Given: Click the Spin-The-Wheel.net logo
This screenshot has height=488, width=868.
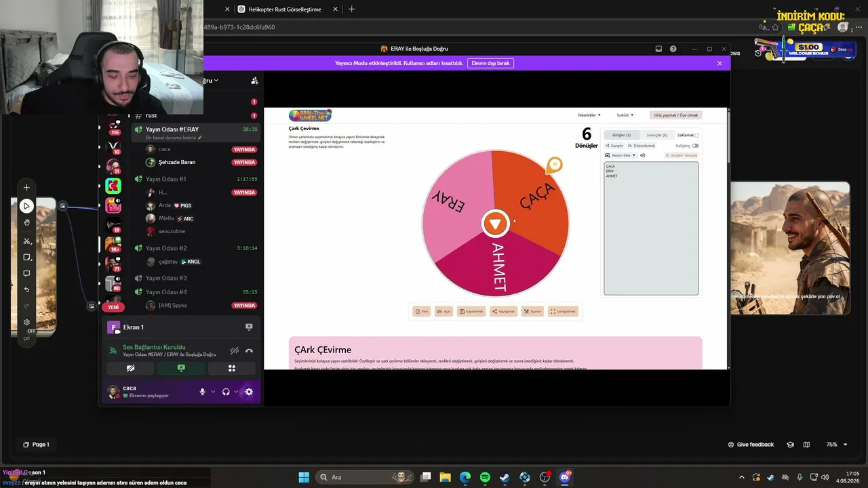Looking at the screenshot, I should point(310,115).
